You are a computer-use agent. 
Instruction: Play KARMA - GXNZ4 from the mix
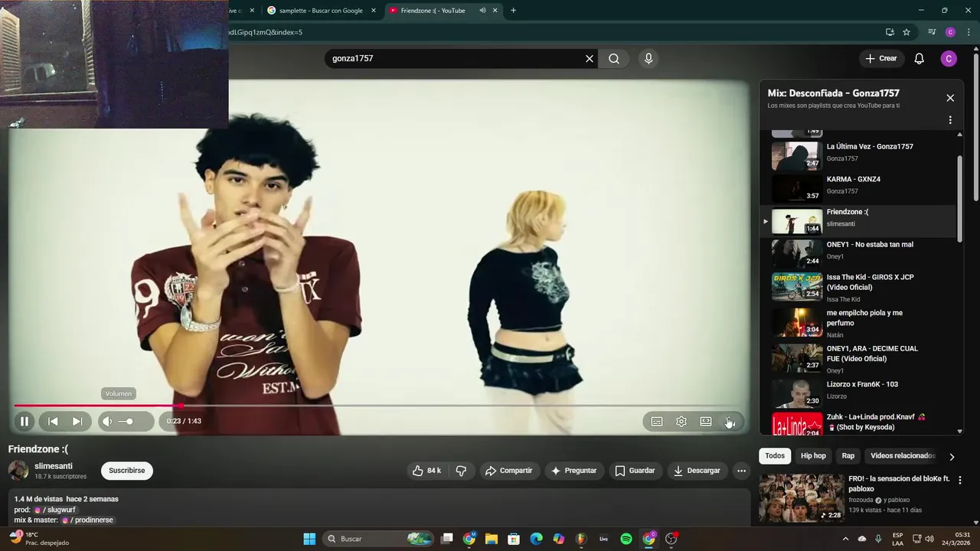[857, 188]
